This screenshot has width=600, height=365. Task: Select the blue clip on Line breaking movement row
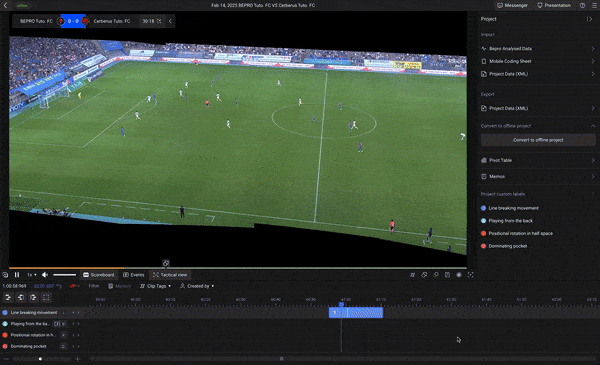[356, 313]
